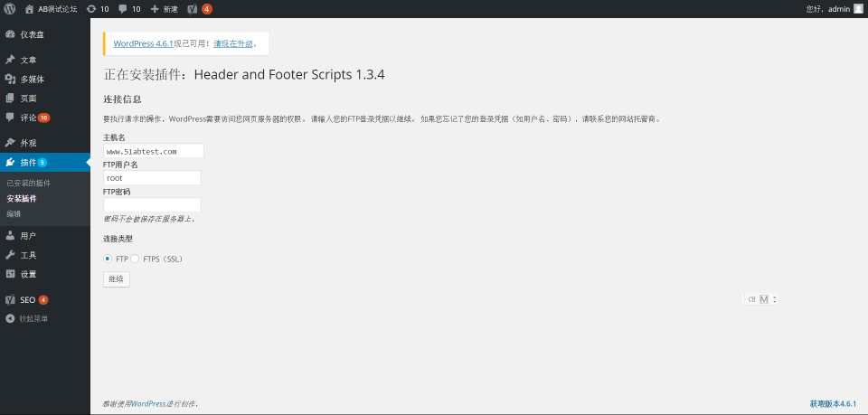Select the FTPS (SSL) connection type
This screenshot has height=415, width=868.
[x=135, y=259]
